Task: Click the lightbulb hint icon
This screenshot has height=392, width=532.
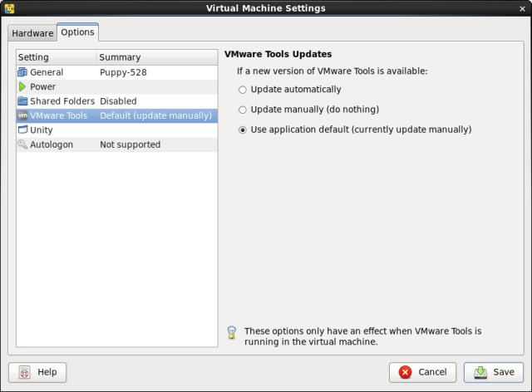Action: pyautogui.click(x=232, y=333)
